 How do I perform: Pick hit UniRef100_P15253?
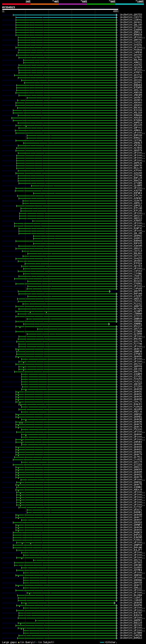point(131,379)
